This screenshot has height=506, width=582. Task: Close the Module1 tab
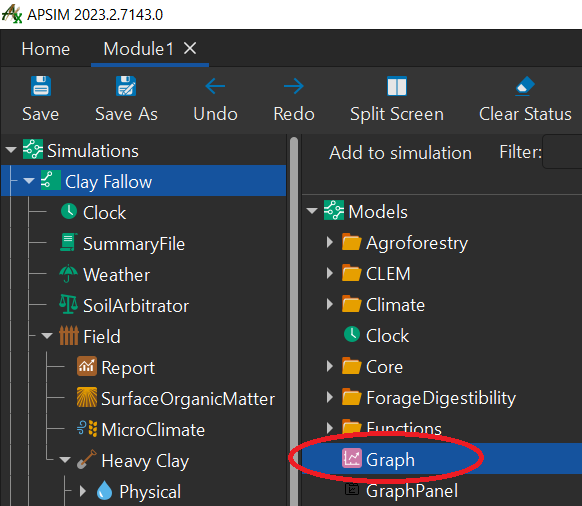coord(190,48)
